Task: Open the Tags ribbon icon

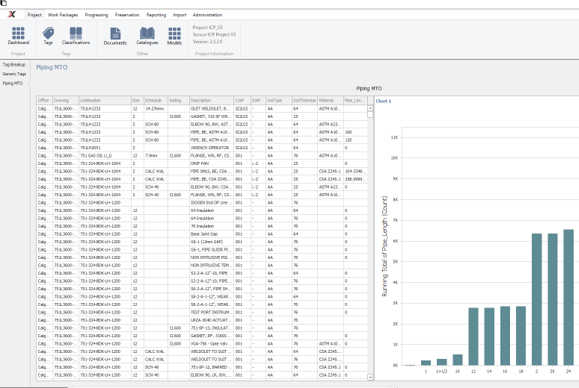Action: [x=48, y=36]
